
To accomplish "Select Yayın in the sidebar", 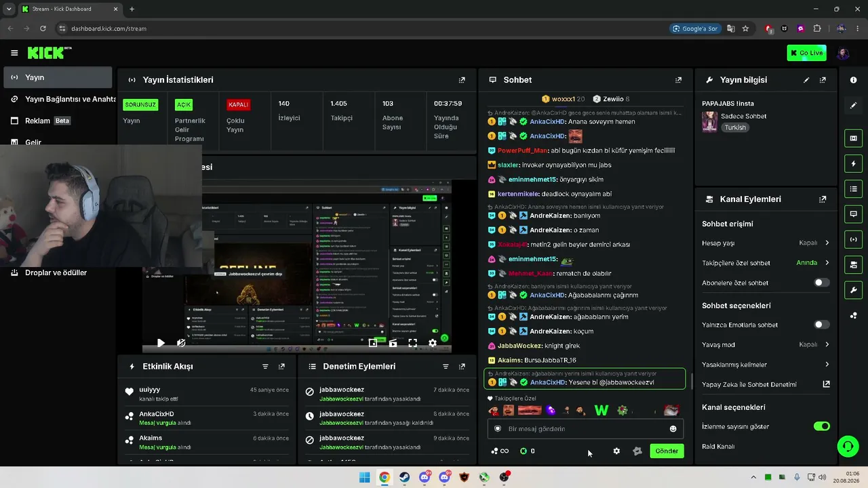I will coord(58,77).
